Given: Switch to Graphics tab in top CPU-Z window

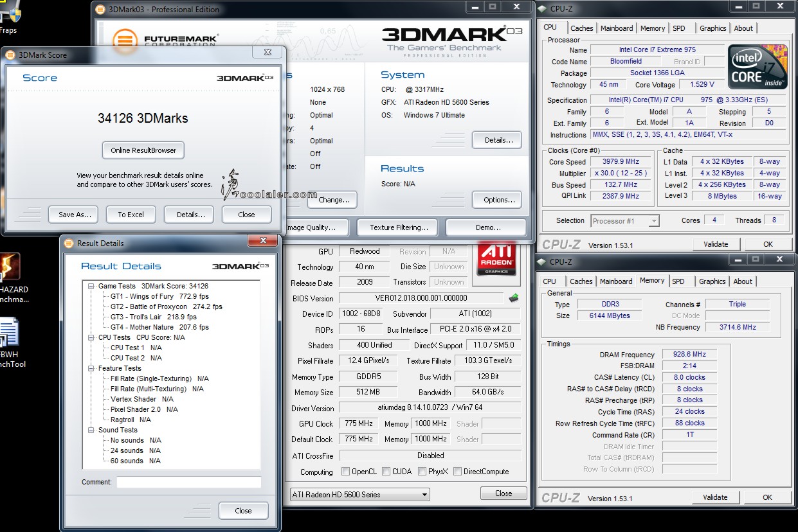Looking at the screenshot, I should [x=712, y=28].
